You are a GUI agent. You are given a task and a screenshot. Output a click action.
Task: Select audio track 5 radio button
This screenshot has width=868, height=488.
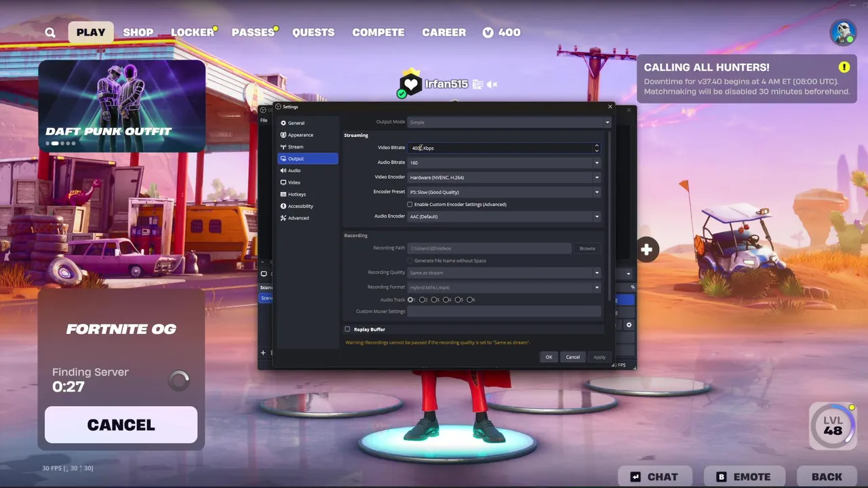pyautogui.click(x=458, y=300)
